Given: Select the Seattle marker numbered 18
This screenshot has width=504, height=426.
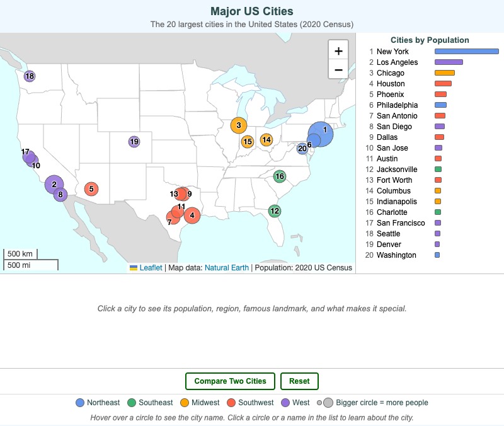Looking at the screenshot, I should pyautogui.click(x=30, y=76).
